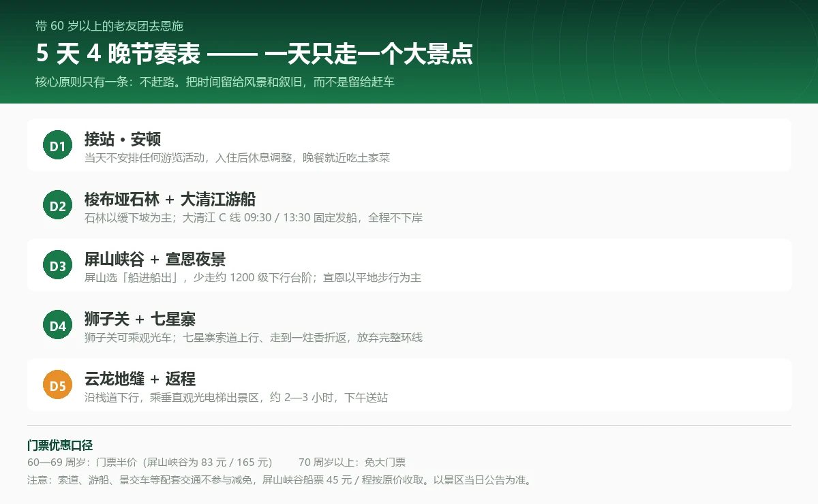
Task: Select the title 云龙地缝 + 返程
Action: (140, 379)
